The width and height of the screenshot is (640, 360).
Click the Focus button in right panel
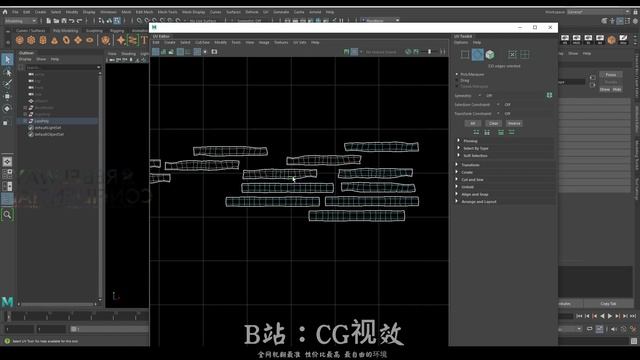[611, 75]
